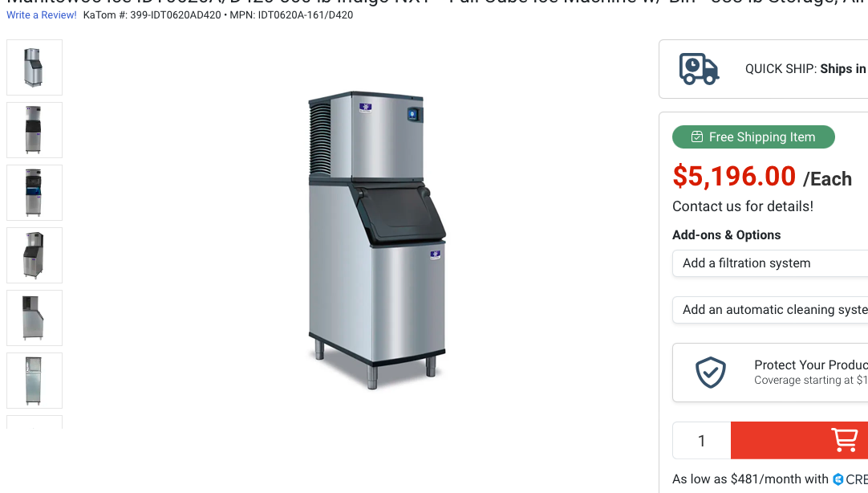The width and height of the screenshot is (868, 493).
Task: Click the shopping cart add-to-cart button
Action: pyautogui.click(x=799, y=440)
